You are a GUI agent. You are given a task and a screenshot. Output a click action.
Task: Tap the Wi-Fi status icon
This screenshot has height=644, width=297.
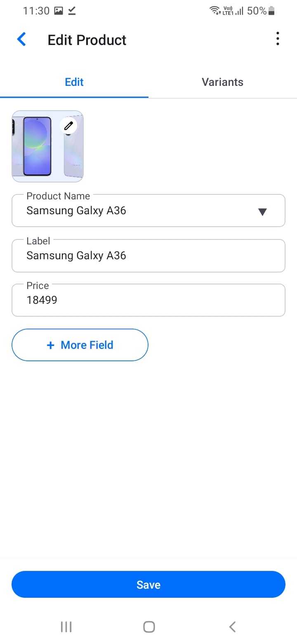215,11
